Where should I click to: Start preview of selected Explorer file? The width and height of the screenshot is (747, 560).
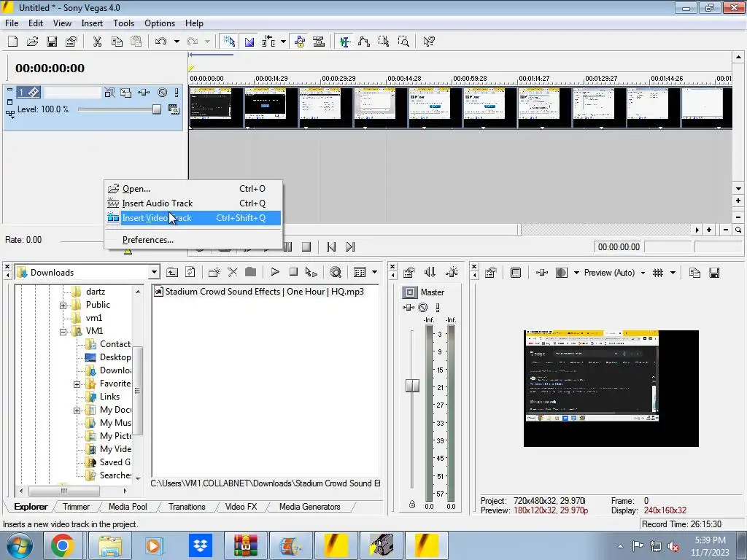click(x=275, y=272)
